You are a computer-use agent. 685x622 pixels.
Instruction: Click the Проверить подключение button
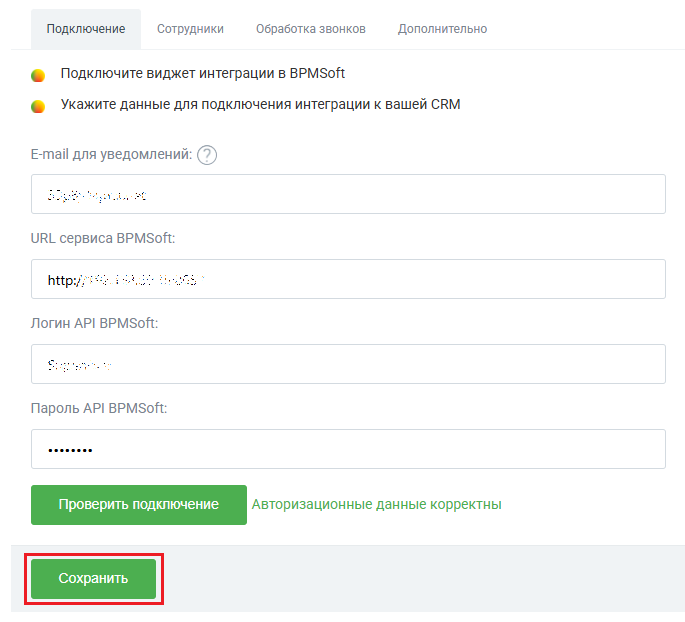(139, 505)
